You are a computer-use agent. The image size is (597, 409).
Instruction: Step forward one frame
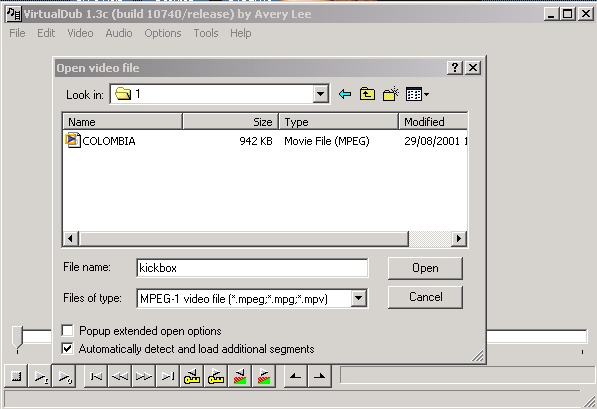tap(144, 377)
